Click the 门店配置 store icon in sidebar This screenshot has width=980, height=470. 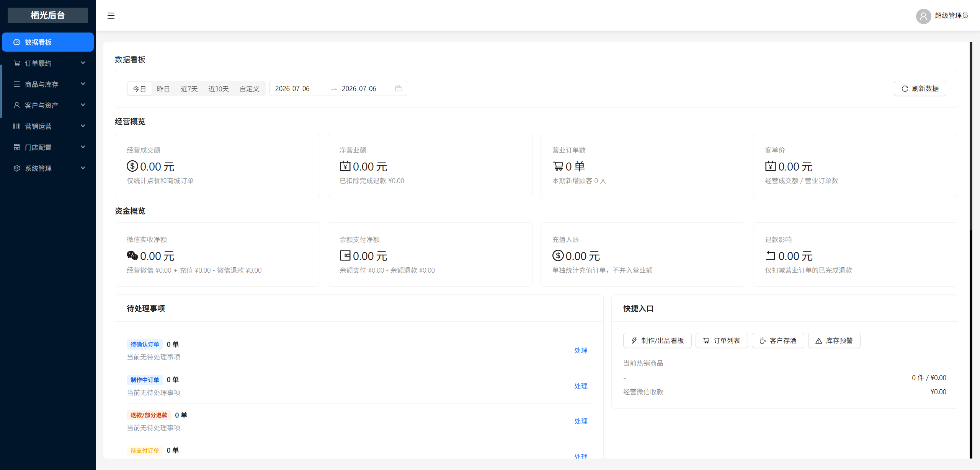17,147
